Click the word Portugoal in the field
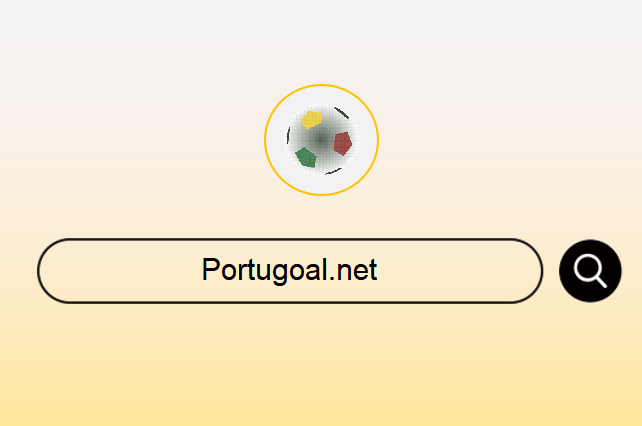 coord(264,270)
